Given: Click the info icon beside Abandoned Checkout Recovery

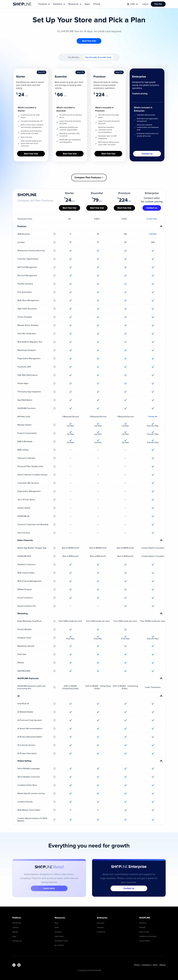Looking at the screenshot, I should 54,251.
